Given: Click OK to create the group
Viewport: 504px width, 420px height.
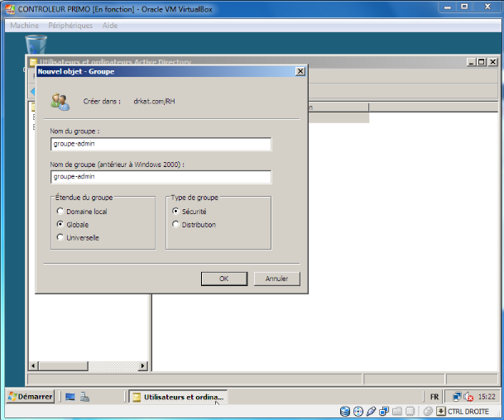Looking at the screenshot, I should [x=224, y=279].
